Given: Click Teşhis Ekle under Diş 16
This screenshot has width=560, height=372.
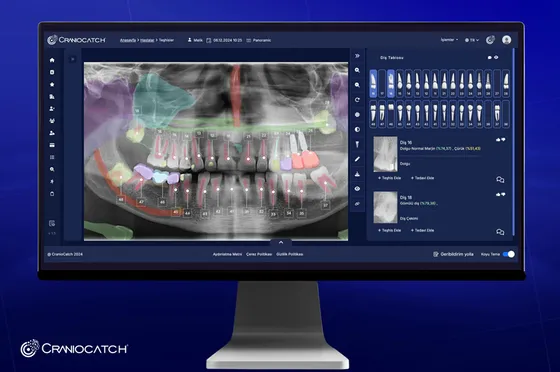Looking at the screenshot, I should click(390, 178).
